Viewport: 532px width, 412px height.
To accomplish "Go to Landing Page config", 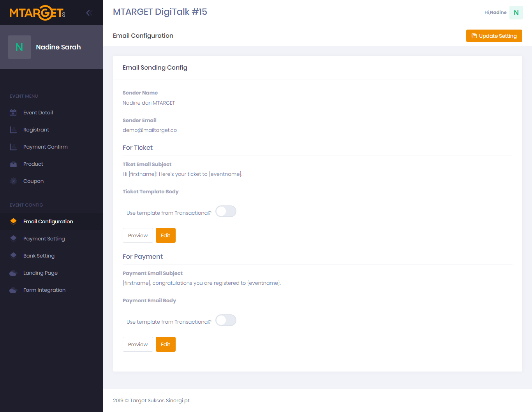I will point(51,273).
